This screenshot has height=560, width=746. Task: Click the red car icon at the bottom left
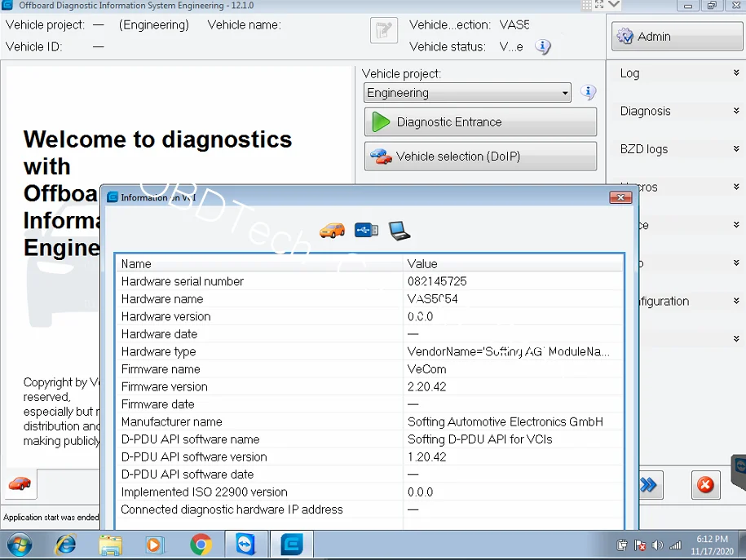pos(20,484)
